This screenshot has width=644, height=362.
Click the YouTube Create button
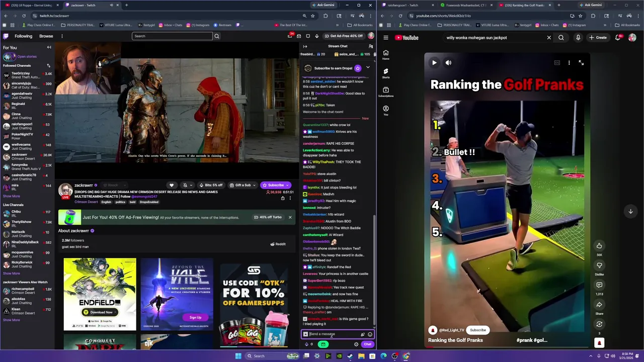pos(598,38)
